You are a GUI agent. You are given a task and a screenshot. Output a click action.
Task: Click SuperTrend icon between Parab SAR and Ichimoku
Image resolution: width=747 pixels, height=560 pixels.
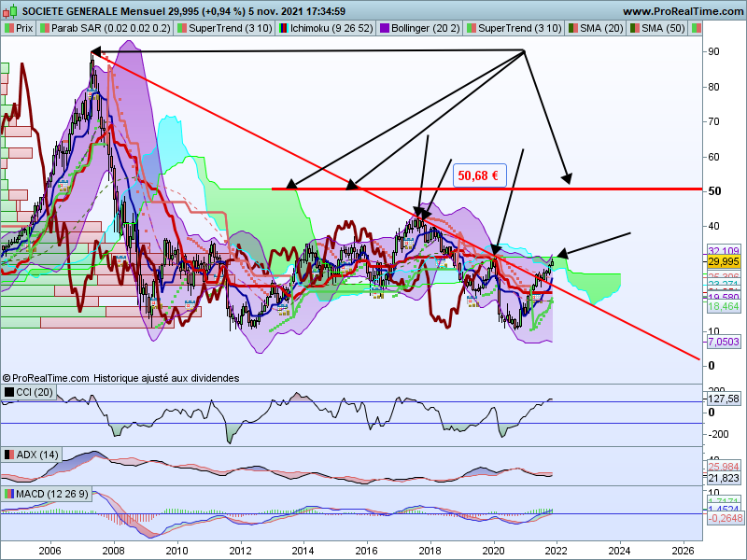182,28
